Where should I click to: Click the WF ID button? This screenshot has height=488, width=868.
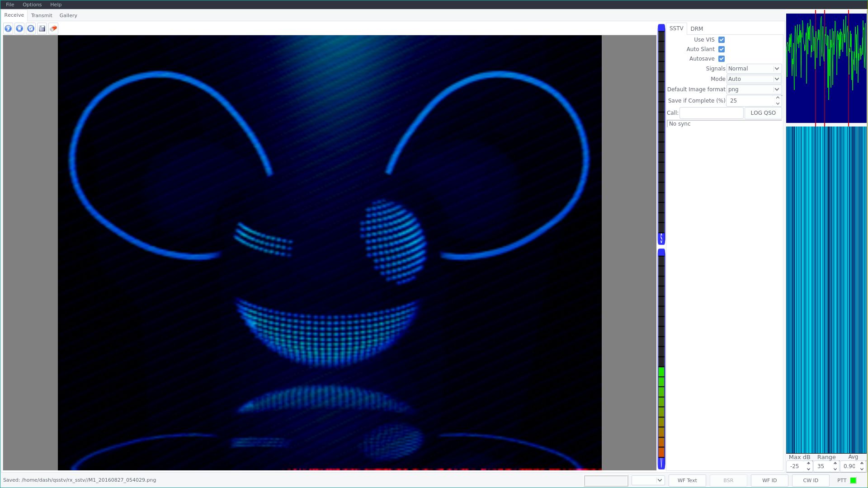point(769,480)
